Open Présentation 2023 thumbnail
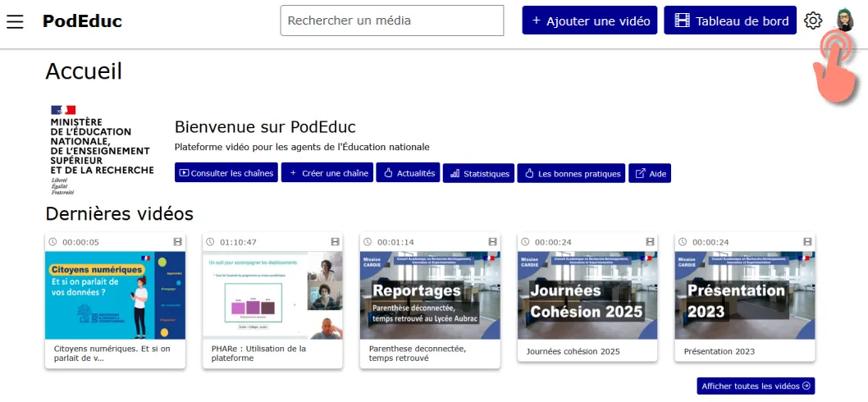 click(745, 295)
